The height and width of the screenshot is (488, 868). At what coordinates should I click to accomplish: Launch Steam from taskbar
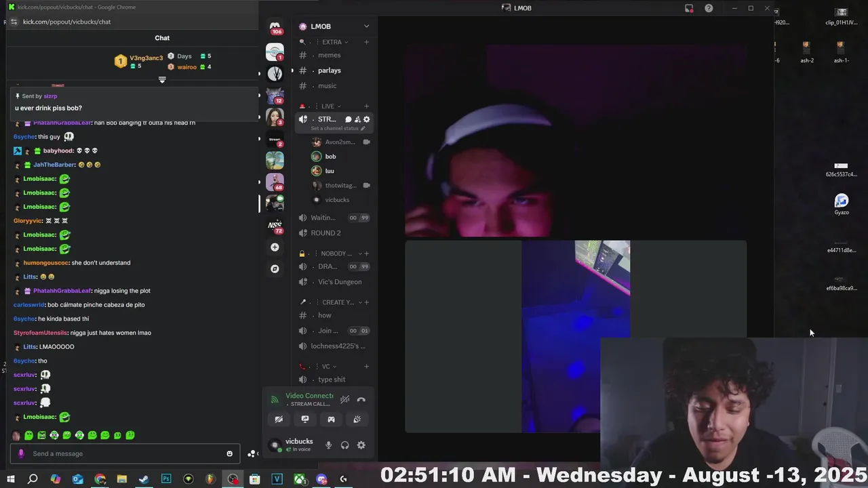(x=144, y=479)
